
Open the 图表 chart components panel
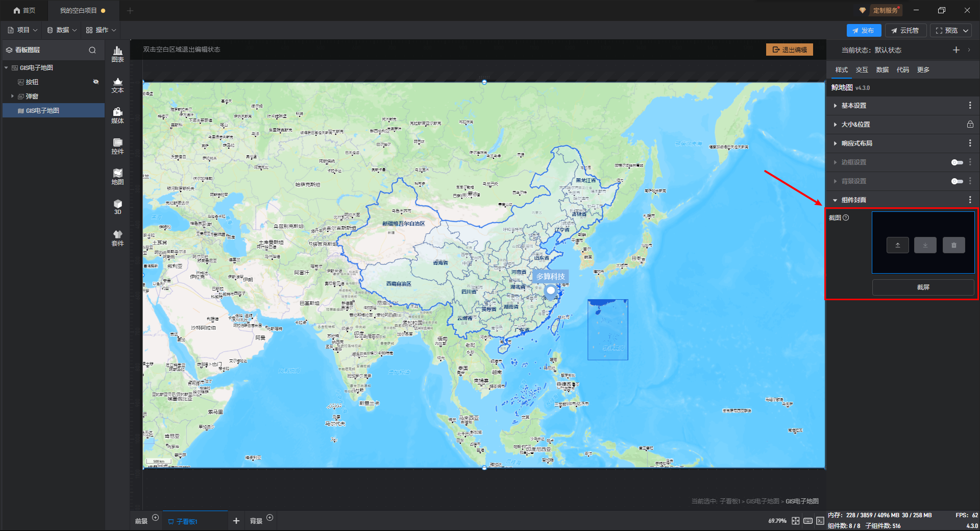click(x=117, y=54)
